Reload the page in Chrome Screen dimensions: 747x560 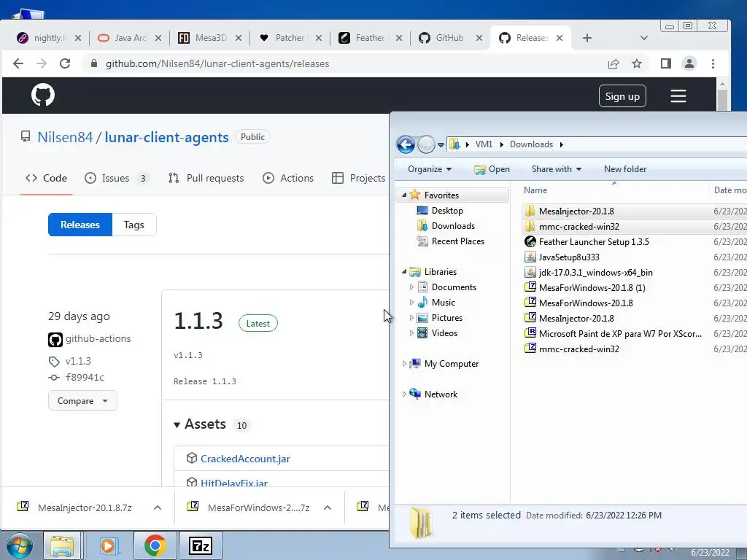coord(65,63)
